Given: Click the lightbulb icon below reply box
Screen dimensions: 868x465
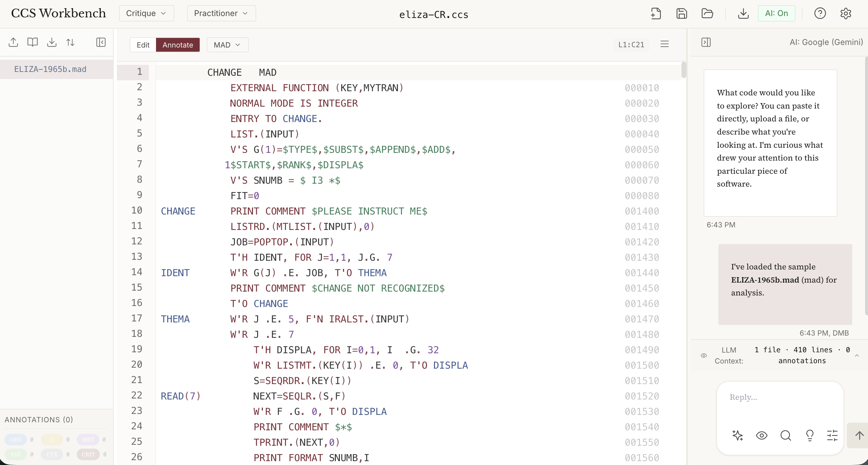Looking at the screenshot, I should [x=809, y=435].
